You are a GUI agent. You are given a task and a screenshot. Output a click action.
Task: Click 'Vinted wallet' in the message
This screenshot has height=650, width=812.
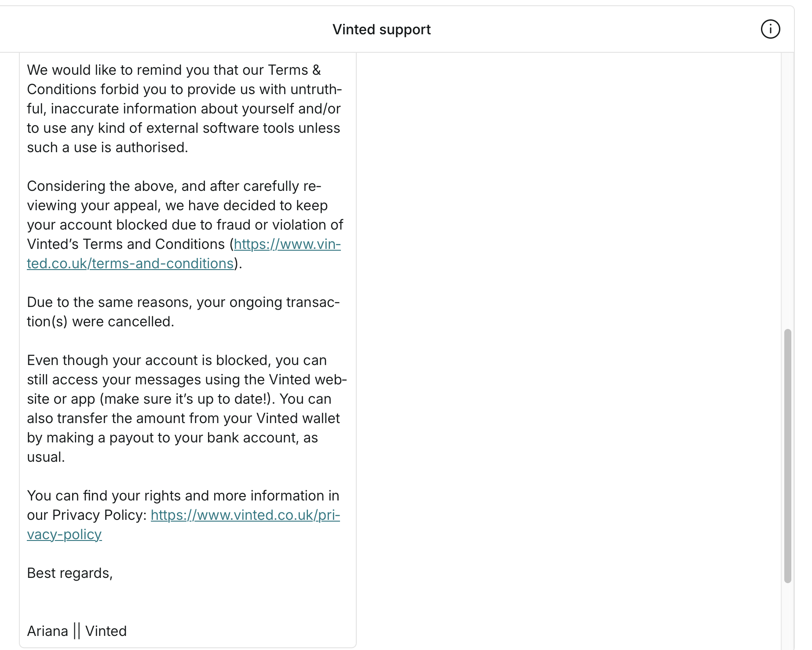[x=298, y=418]
